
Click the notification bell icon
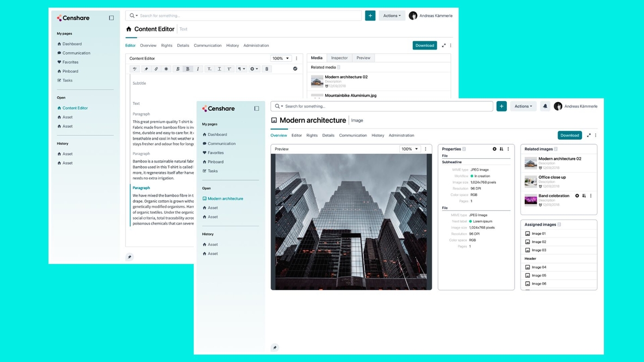coord(545,107)
